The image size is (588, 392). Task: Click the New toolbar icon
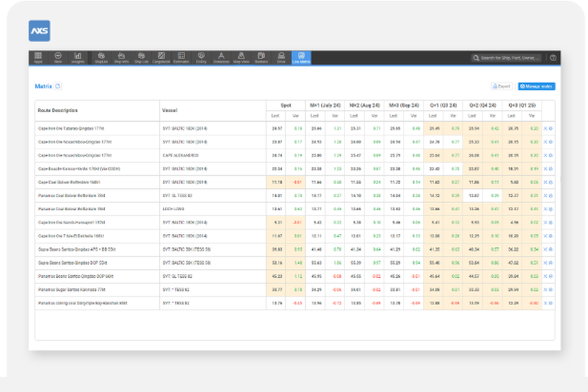pos(58,58)
